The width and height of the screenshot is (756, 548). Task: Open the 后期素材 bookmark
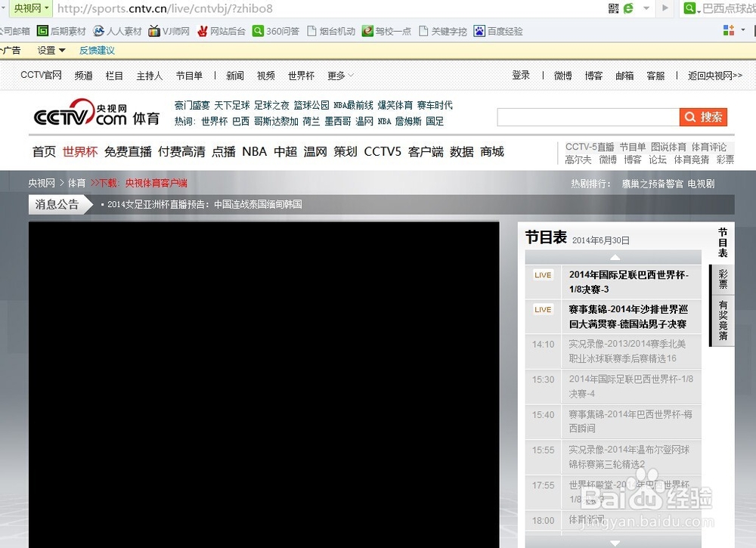click(62, 31)
